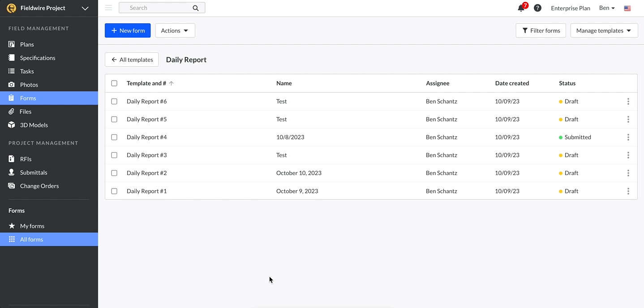Open three-dot menu for Daily Report #6
The image size is (644, 308).
click(628, 102)
